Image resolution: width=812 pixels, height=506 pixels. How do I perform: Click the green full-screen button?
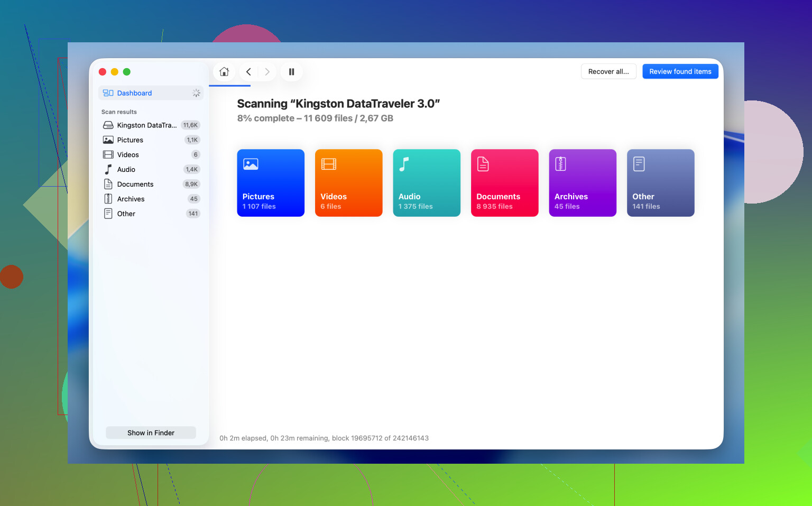click(127, 72)
